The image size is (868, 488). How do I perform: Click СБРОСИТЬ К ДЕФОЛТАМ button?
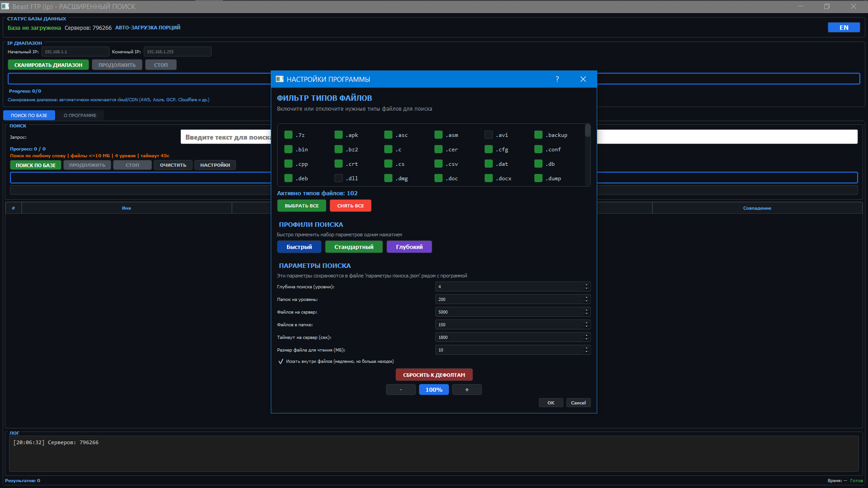pos(434,375)
